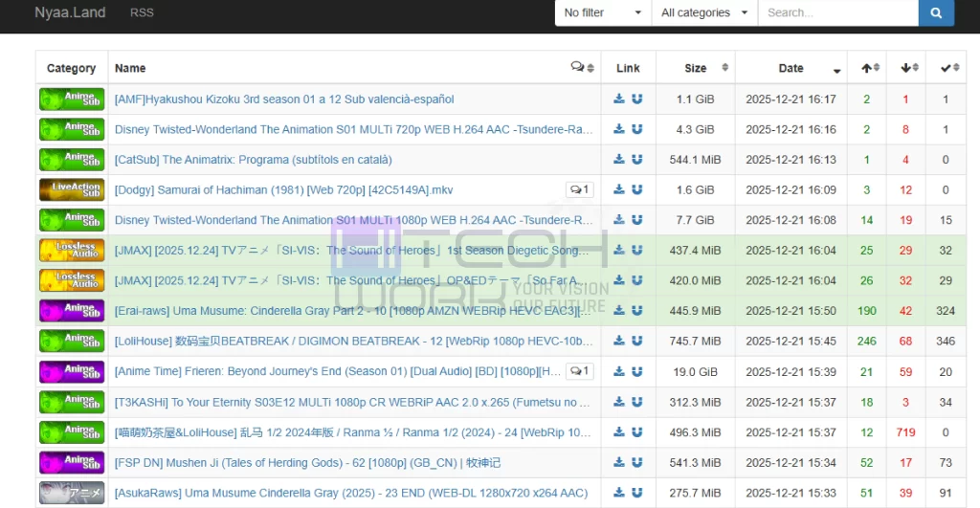This screenshot has width=980, height=508.
Task: Expand the All categories dropdown
Action: click(705, 12)
